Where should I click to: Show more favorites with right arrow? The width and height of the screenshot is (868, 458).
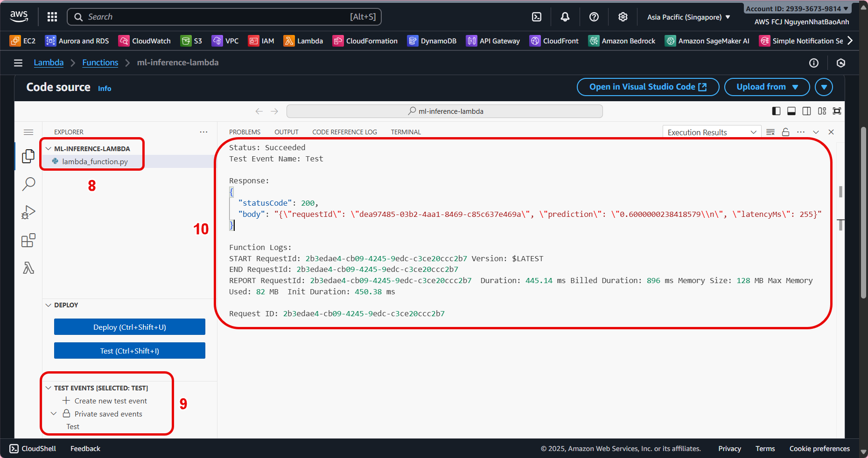(x=850, y=41)
